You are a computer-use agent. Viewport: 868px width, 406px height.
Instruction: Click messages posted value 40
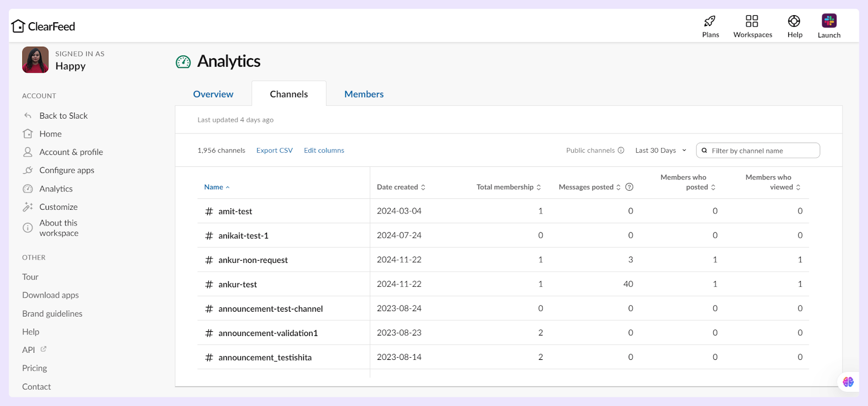tap(628, 284)
